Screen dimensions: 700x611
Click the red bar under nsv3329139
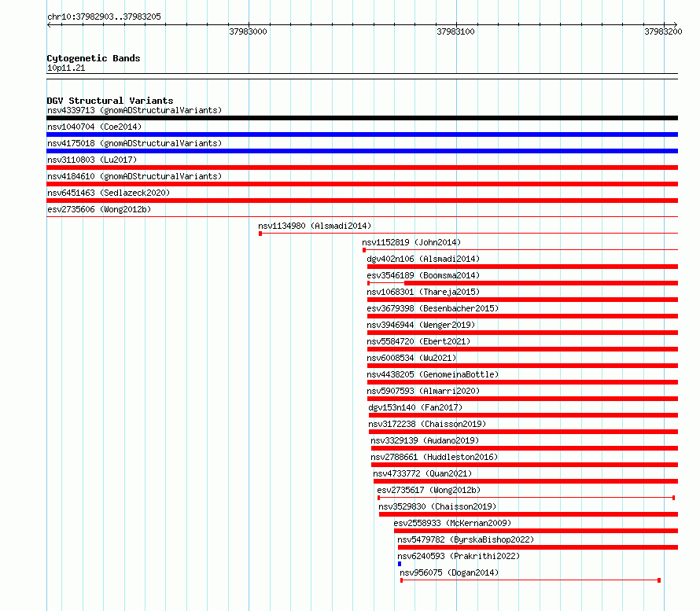(x=525, y=448)
